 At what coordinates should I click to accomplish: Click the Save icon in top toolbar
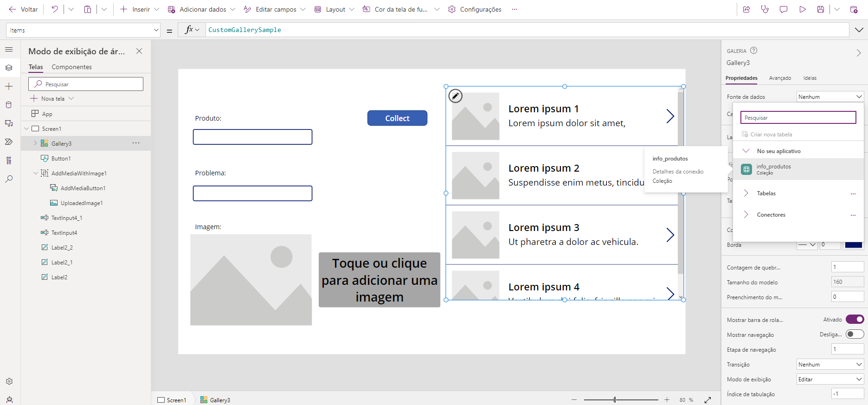click(x=821, y=9)
